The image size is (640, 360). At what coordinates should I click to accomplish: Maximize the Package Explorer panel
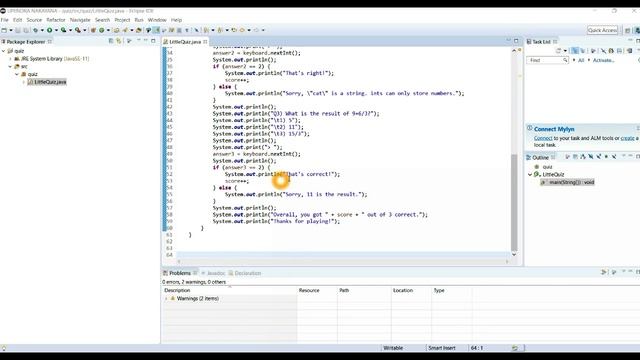[153, 41]
